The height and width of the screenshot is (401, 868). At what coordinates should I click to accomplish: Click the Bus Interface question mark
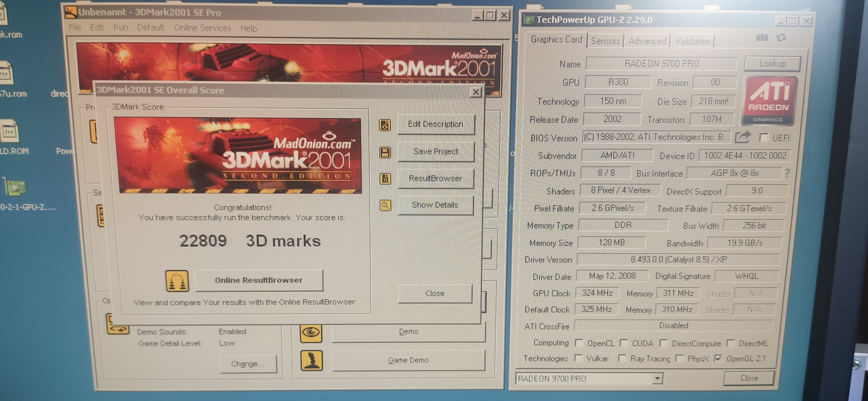787,173
